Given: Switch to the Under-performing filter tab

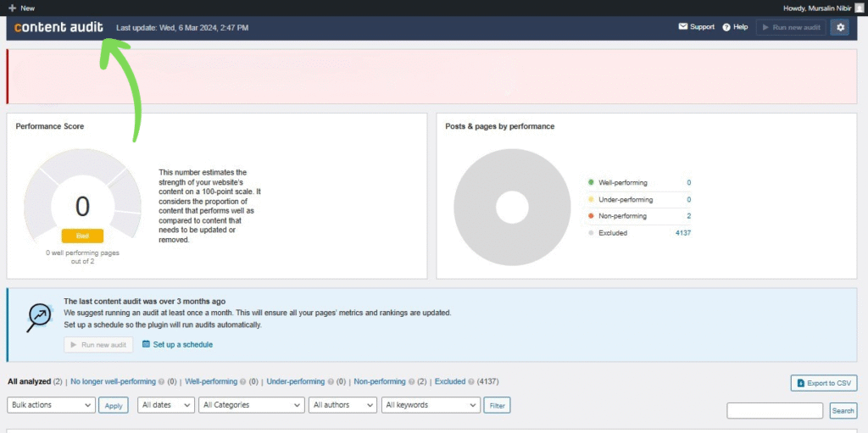Looking at the screenshot, I should click(x=296, y=381).
